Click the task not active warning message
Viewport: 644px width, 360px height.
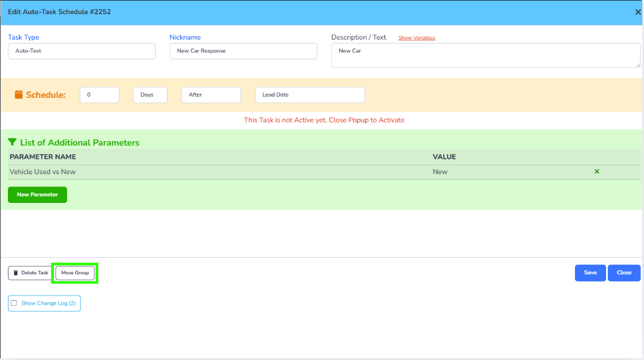tap(324, 120)
